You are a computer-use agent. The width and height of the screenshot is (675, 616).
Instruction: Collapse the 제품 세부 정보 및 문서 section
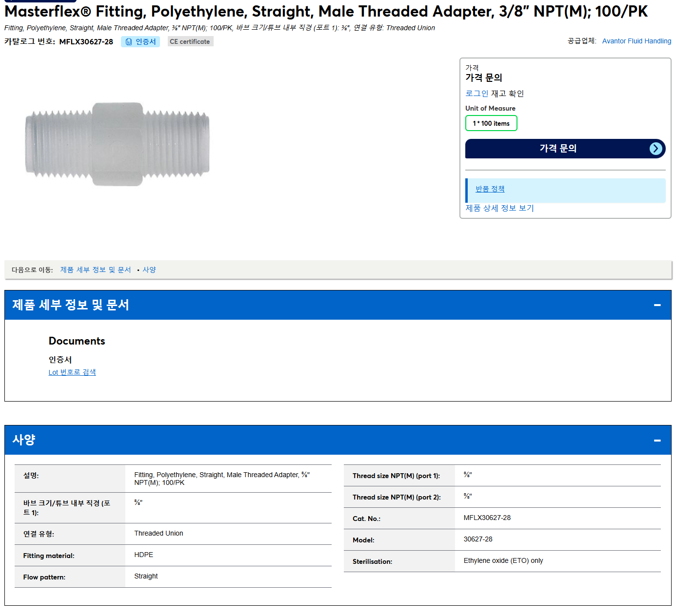click(x=657, y=305)
